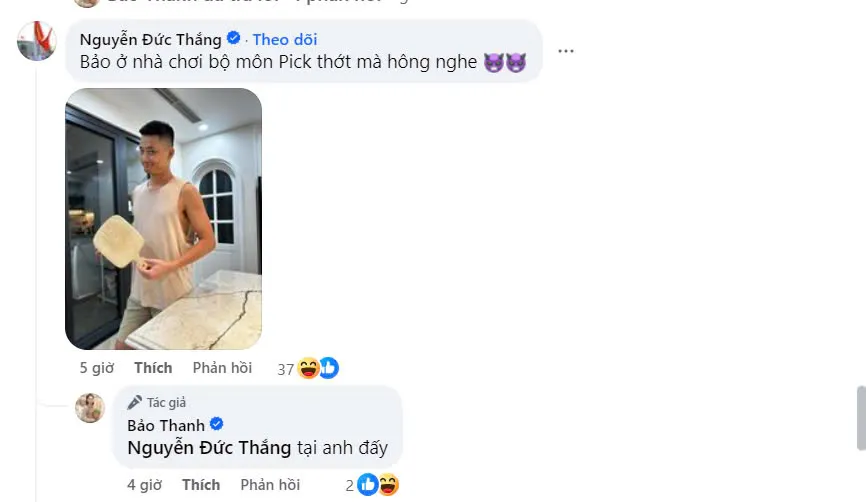This screenshot has width=866, height=502.
Task: Click Phản hồi under the photo comment
Action: pyautogui.click(x=222, y=368)
